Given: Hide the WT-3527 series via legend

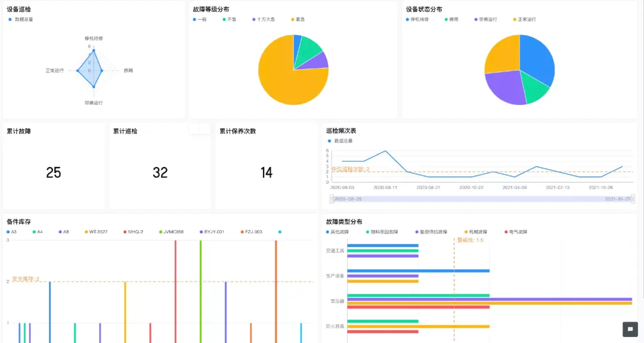Looking at the screenshot, I should pyautogui.click(x=96, y=231).
